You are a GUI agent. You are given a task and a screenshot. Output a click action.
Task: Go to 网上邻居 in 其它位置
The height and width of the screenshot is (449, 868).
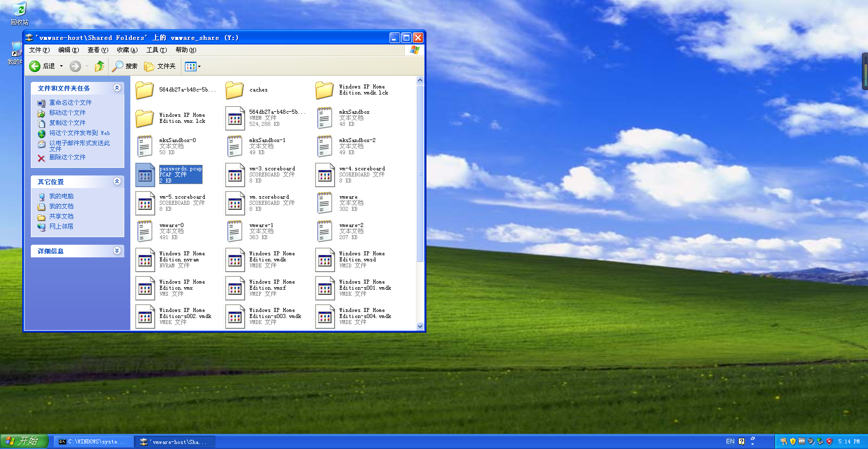(x=61, y=227)
